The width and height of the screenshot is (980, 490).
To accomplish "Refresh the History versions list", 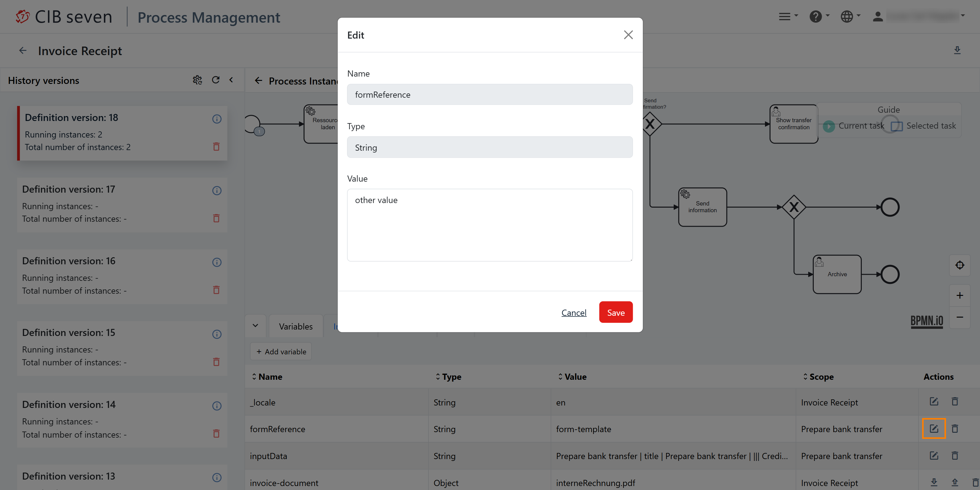I will coord(216,80).
